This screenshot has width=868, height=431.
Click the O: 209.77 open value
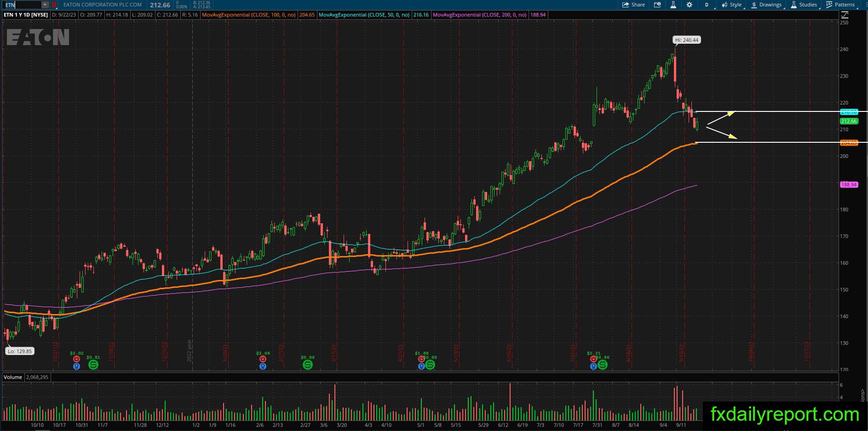tap(91, 15)
